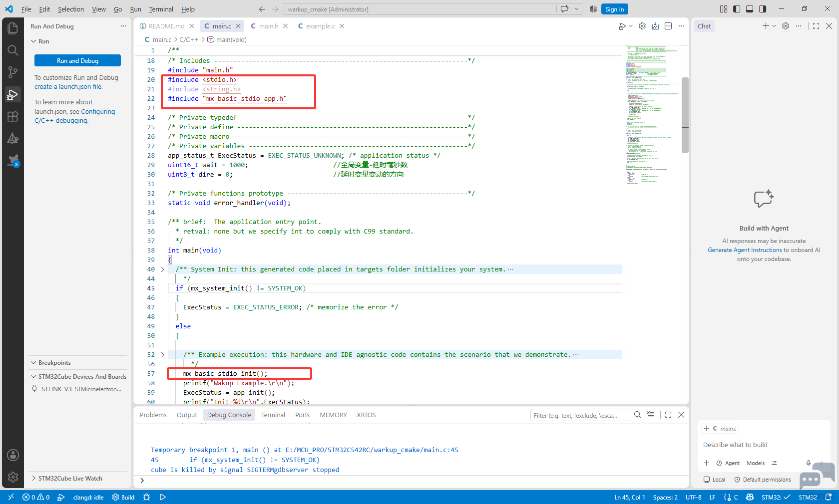Open the dropdown next to the new chat button

click(774, 26)
